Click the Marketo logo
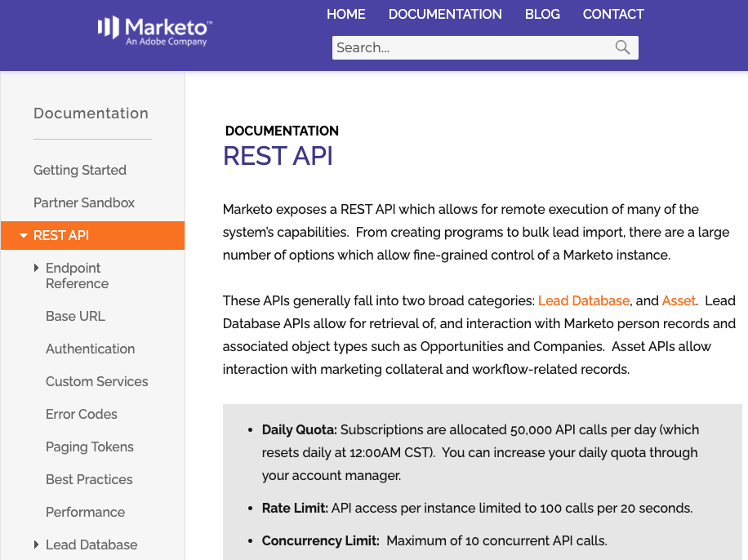The width and height of the screenshot is (748, 560). coord(154,31)
